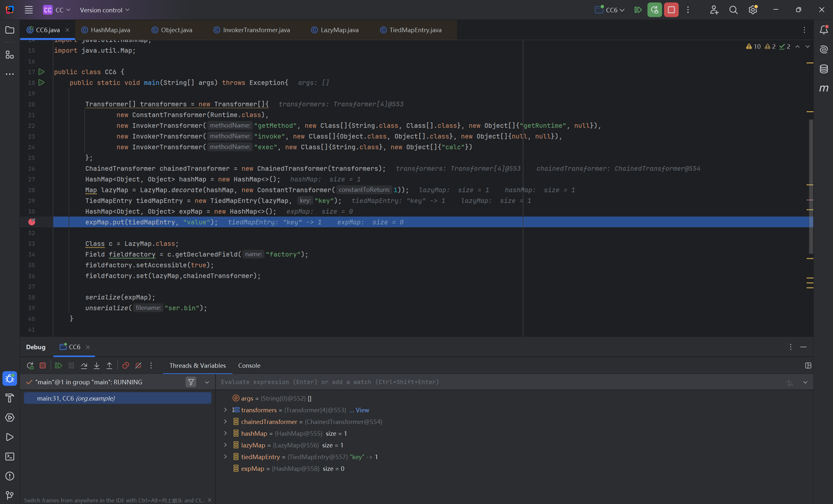833x504 pixels.
Task: Click the editor vertical scrollbar
Action: point(811,186)
